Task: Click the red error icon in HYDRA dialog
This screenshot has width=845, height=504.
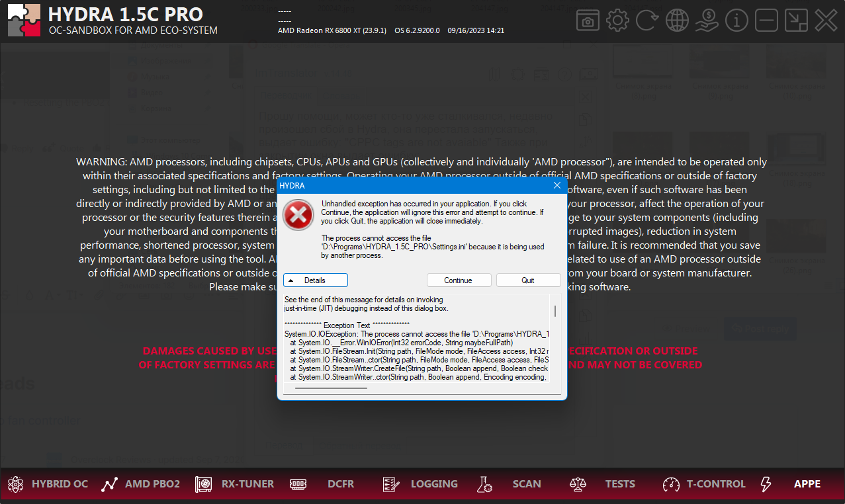Action: point(299,216)
